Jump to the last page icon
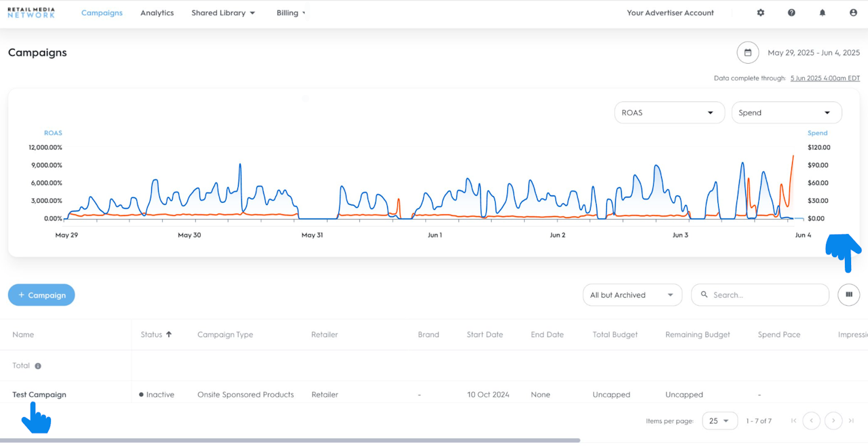The height and width of the screenshot is (447, 868). coord(851,421)
